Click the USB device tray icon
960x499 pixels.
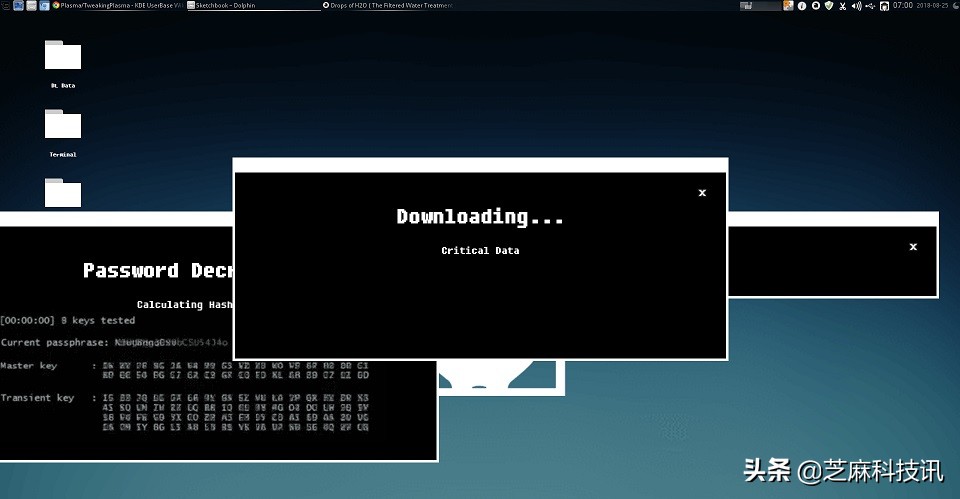(x=870, y=5)
